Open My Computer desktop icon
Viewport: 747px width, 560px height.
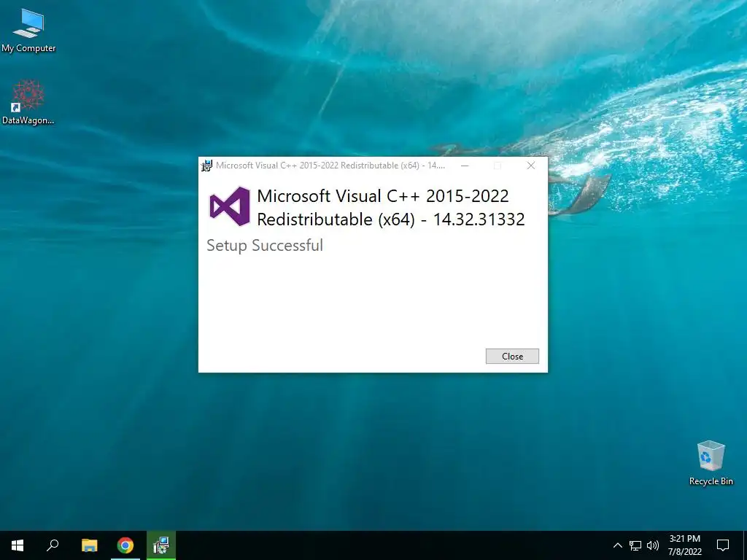[28, 31]
